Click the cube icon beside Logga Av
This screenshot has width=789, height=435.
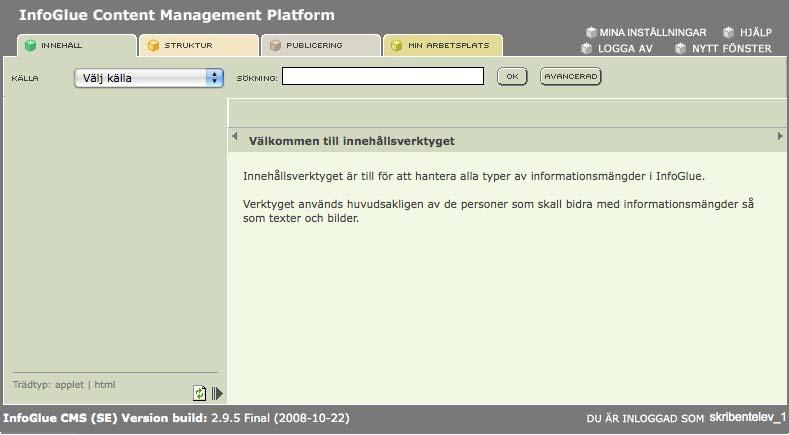[586, 48]
